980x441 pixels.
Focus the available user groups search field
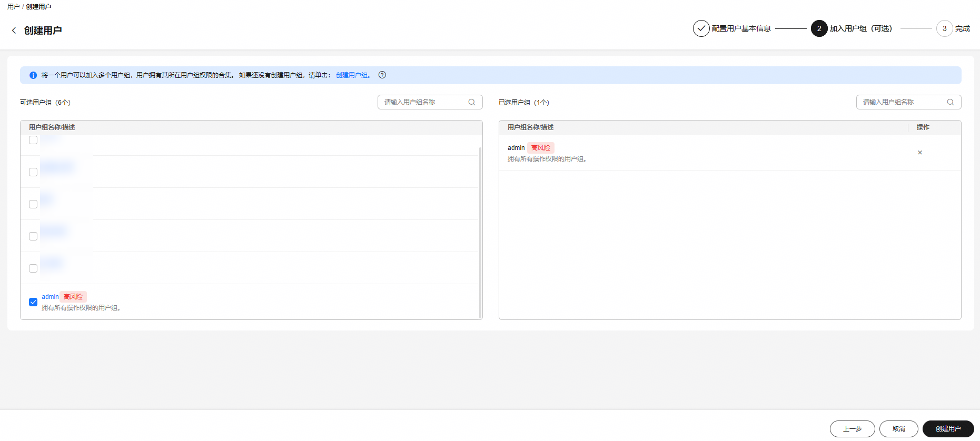[x=430, y=102]
